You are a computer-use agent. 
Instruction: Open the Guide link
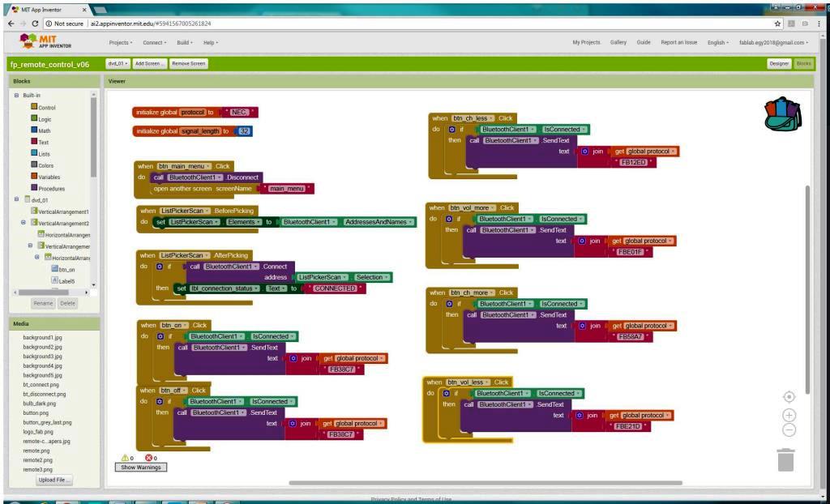pos(643,42)
